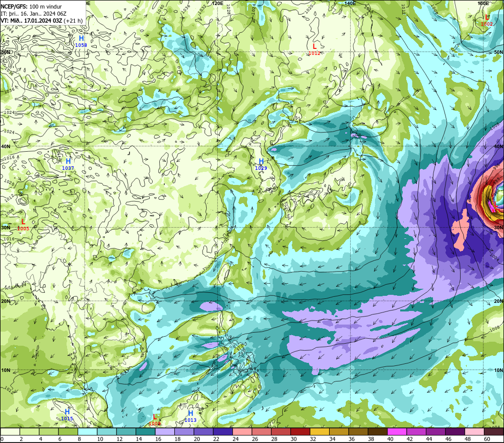504x443 pixels.
Task: Select the L 1005 low pressure marker
Action: pos(23,224)
